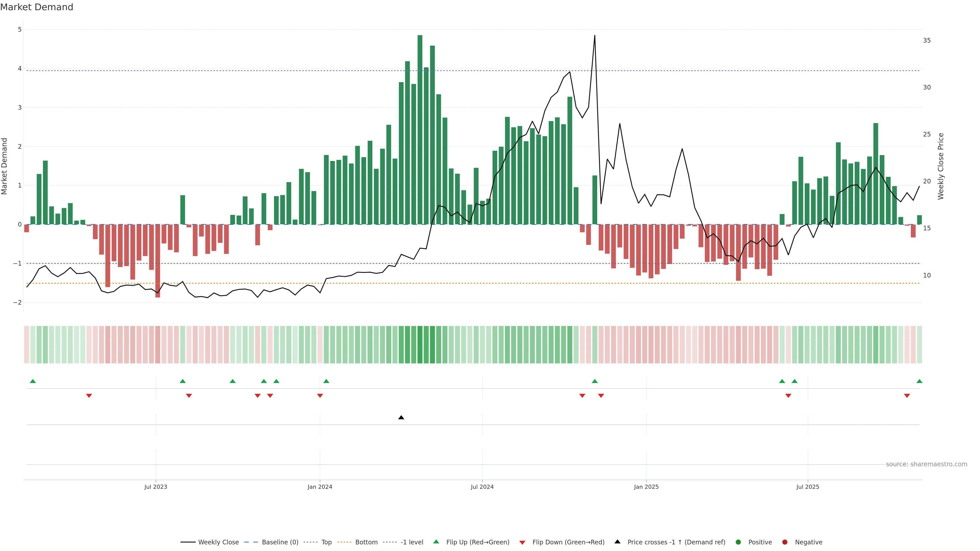The width and height of the screenshot is (980, 551).
Task: Click the sharemaestro.com source text
Action: pos(926,464)
